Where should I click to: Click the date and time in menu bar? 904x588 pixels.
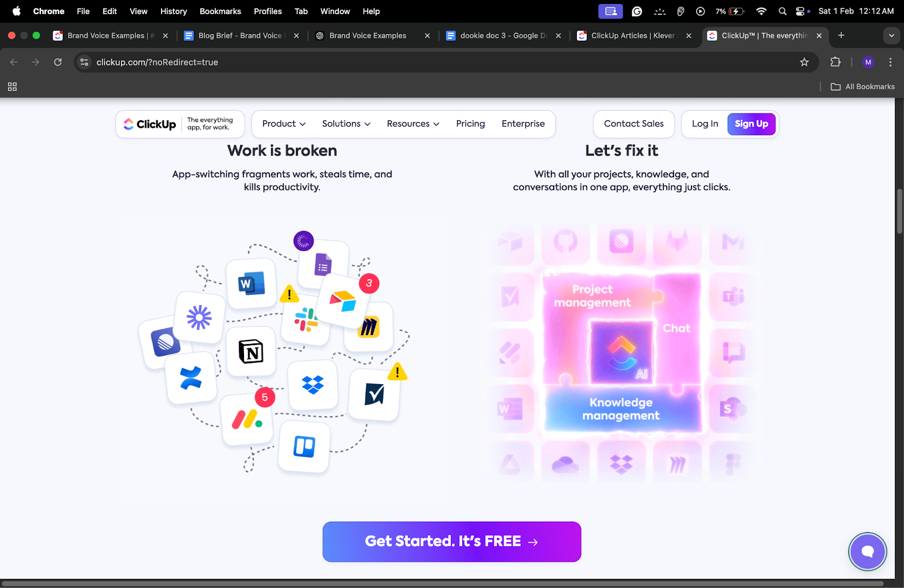coord(856,11)
